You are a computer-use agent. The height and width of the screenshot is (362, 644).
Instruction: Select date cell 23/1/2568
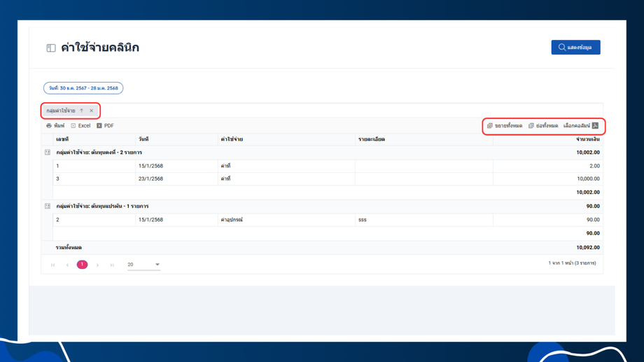(176, 179)
